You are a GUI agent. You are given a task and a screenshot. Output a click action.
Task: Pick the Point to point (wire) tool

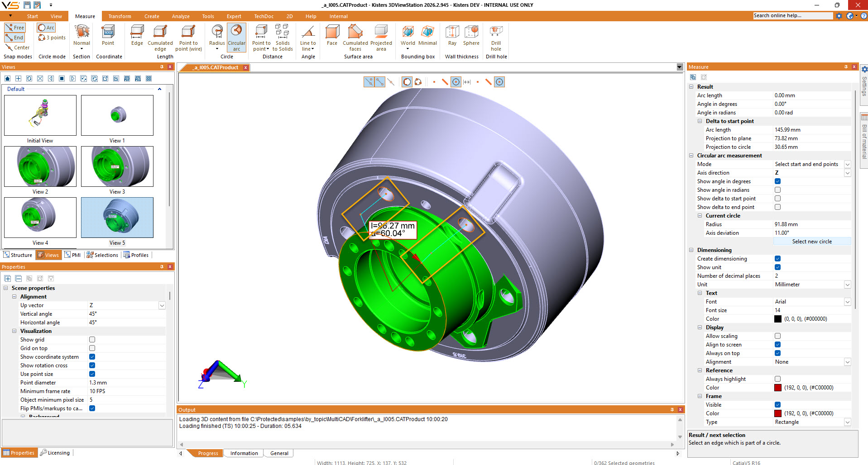coord(188,38)
